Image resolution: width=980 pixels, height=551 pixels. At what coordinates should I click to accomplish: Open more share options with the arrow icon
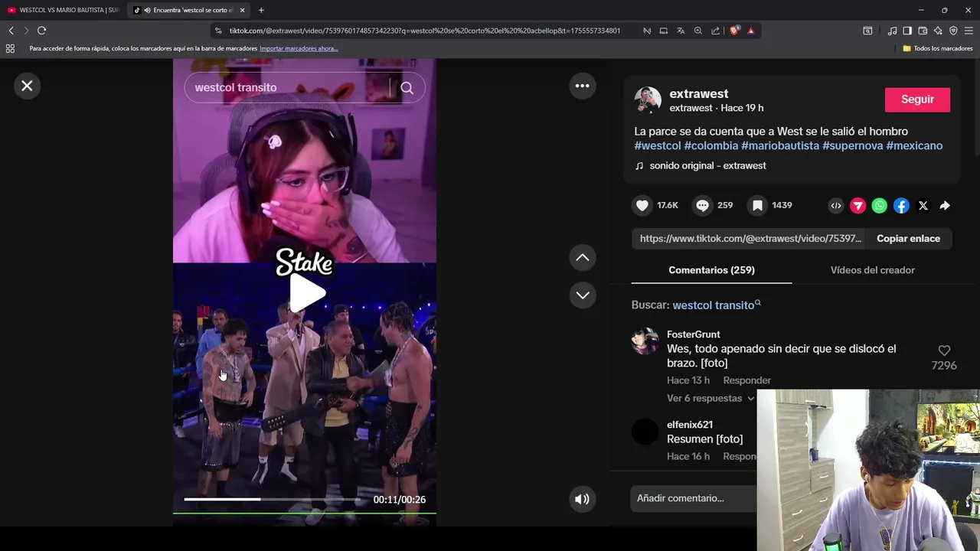(x=945, y=205)
